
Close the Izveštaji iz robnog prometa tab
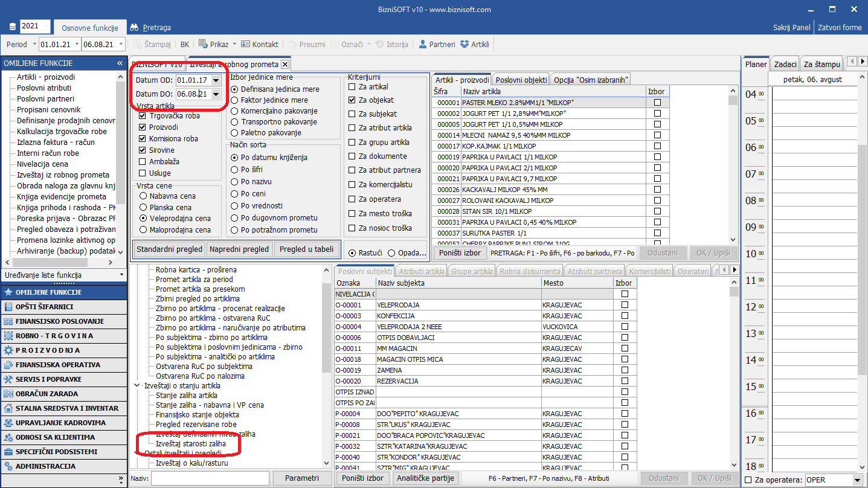285,64
